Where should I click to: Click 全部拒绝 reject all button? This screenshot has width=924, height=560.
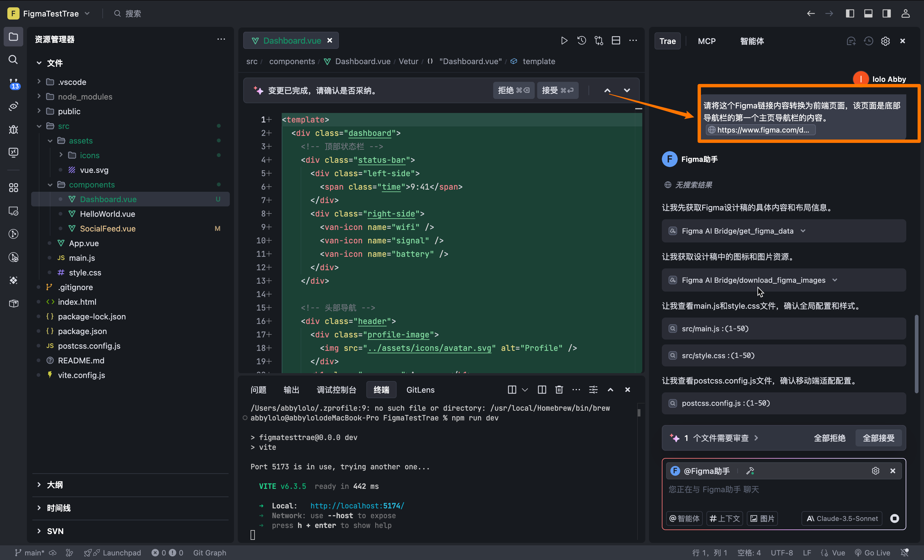[830, 438]
